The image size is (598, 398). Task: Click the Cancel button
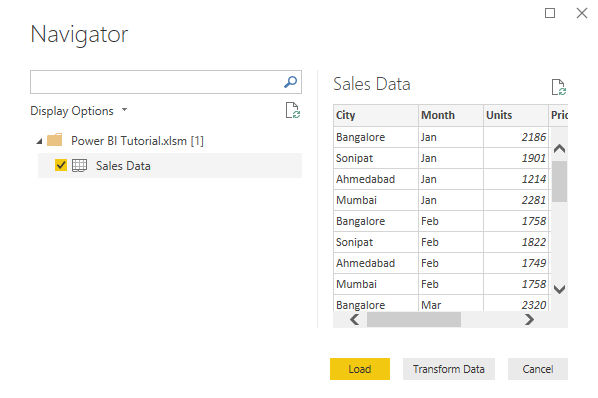(538, 369)
